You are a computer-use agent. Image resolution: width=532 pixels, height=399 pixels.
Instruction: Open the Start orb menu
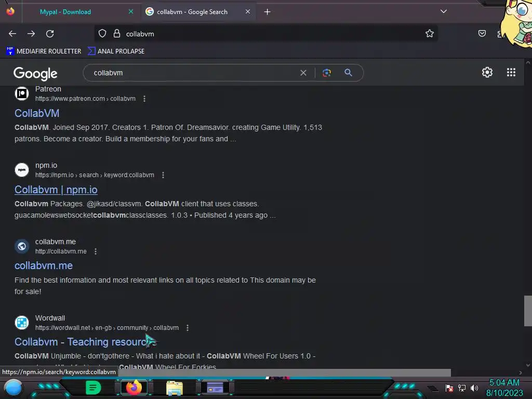pyautogui.click(x=14, y=388)
